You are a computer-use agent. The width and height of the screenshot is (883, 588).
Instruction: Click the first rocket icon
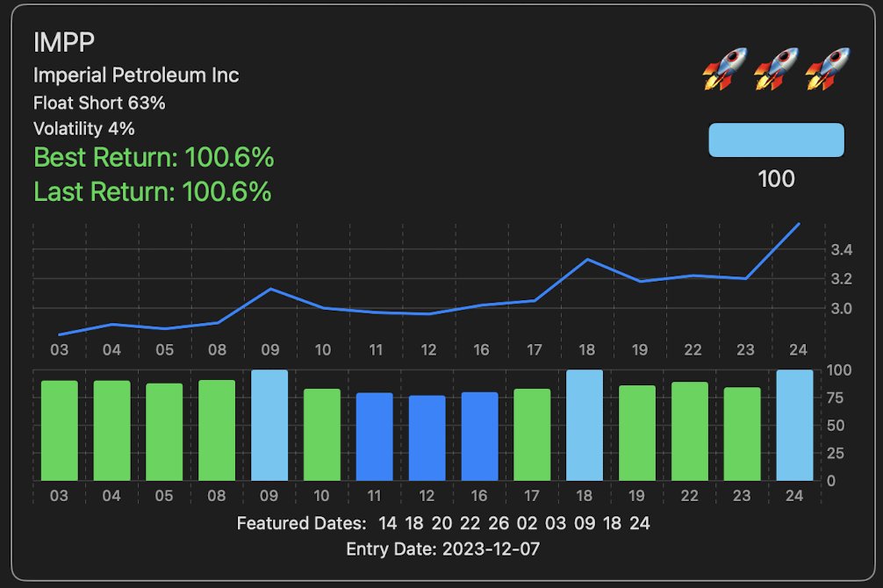click(x=725, y=68)
